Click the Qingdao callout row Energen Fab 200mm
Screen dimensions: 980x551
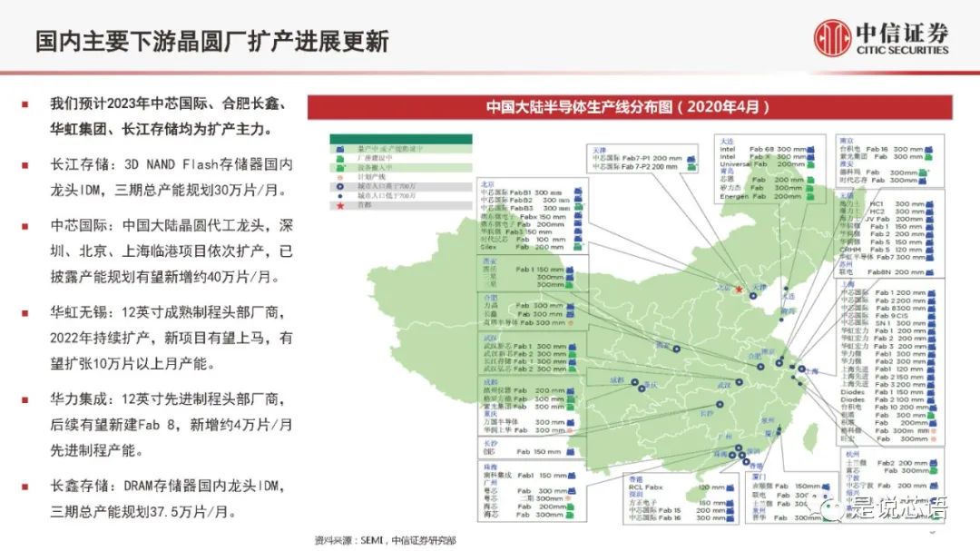[x=766, y=196]
